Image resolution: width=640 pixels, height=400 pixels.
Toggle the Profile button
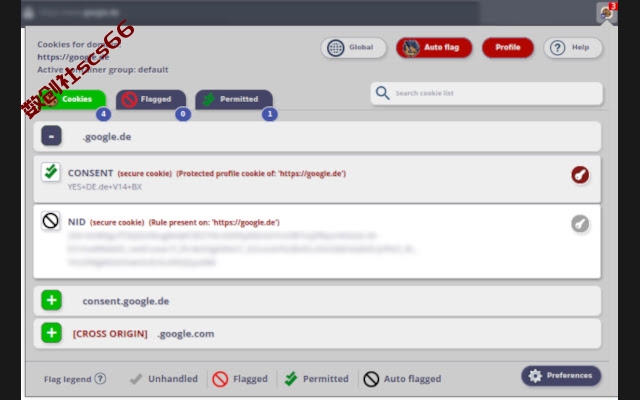(x=508, y=48)
